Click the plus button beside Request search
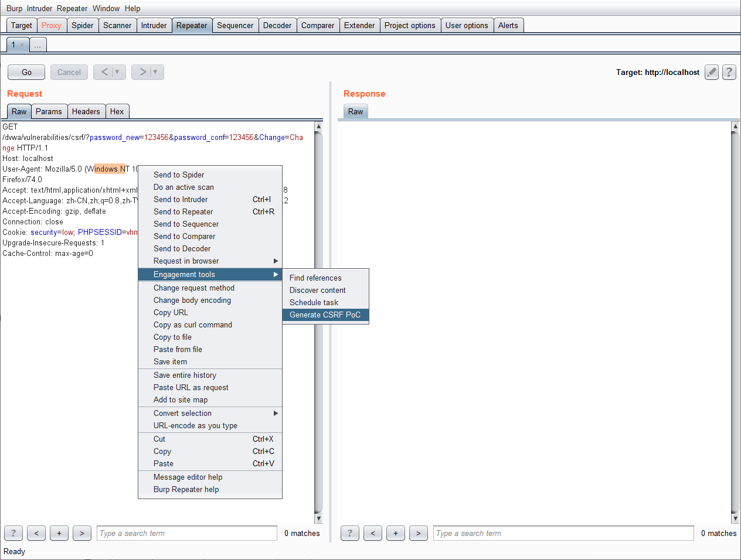This screenshot has width=741, height=560. pyautogui.click(x=59, y=533)
